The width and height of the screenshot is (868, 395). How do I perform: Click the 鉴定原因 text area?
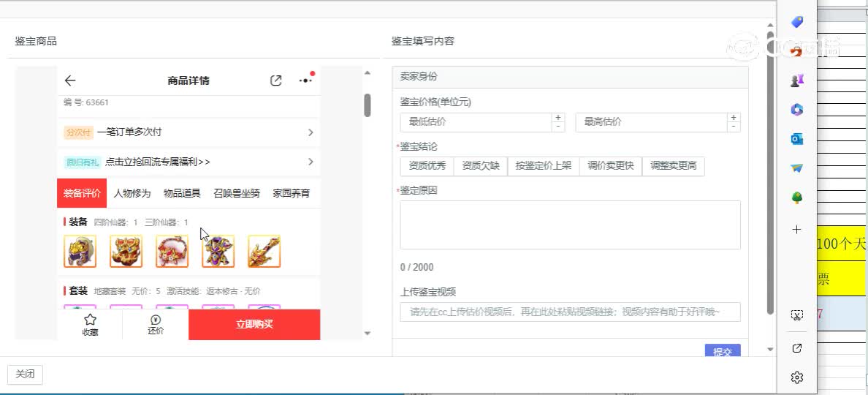570,225
